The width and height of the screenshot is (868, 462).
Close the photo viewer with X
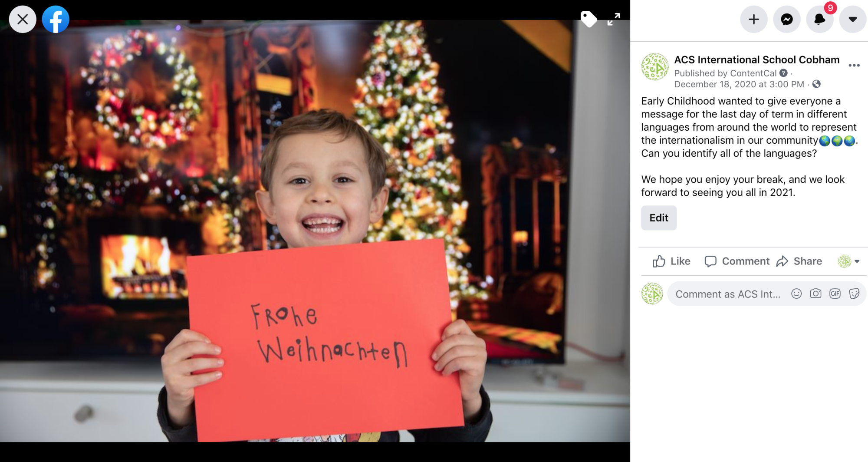23,19
